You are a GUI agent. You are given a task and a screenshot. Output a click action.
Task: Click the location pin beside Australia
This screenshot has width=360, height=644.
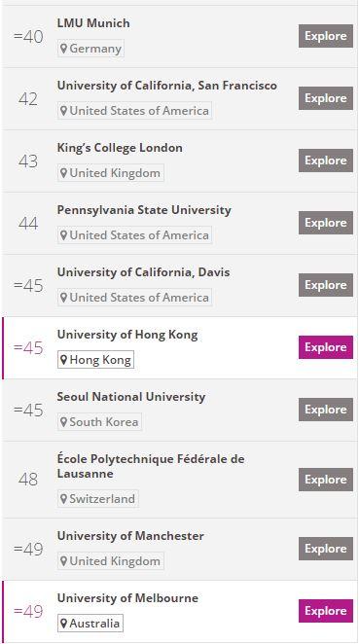(63, 624)
